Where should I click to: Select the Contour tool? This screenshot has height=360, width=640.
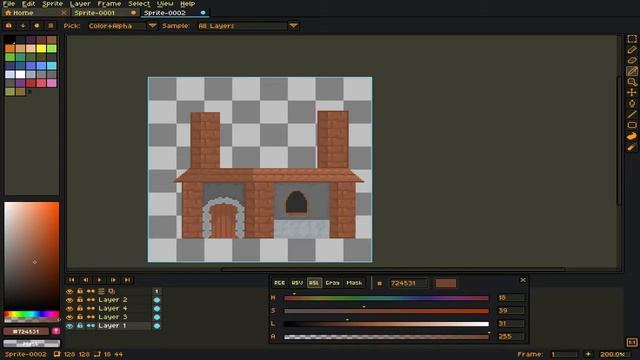tap(632, 136)
